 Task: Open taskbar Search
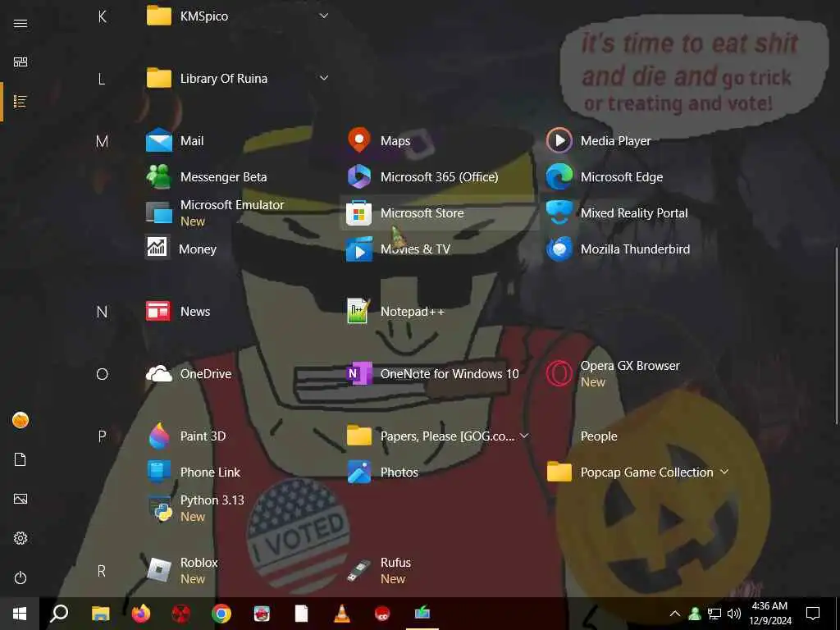[x=59, y=614]
